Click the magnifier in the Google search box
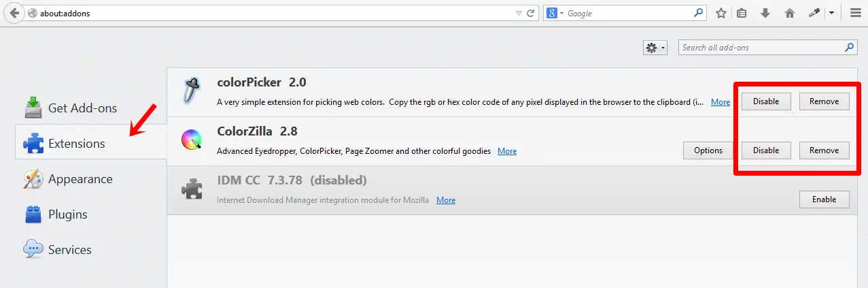868x288 pixels. click(698, 12)
